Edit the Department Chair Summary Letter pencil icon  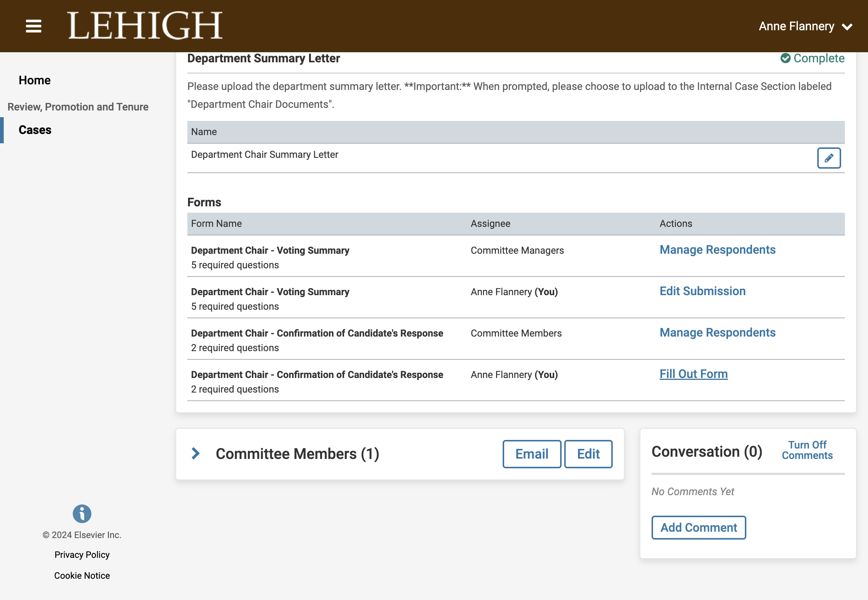point(828,158)
